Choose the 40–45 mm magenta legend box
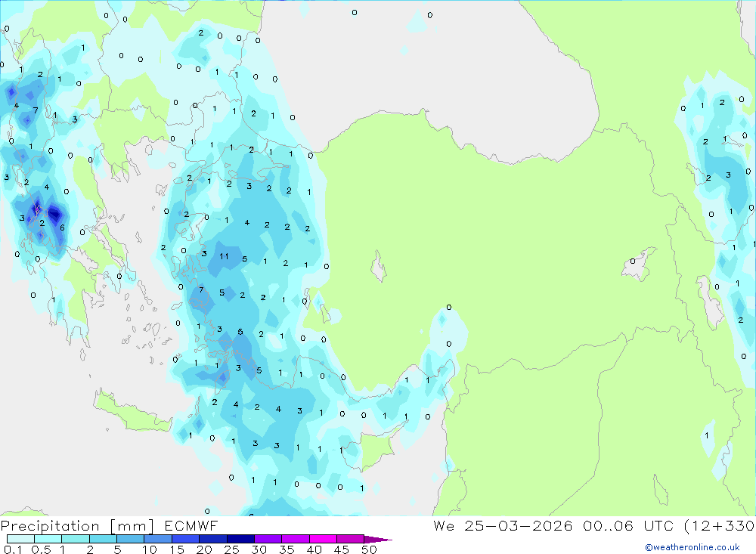This screenshot has height=554, width=756. pyautogui.click(x=323, y=539)
